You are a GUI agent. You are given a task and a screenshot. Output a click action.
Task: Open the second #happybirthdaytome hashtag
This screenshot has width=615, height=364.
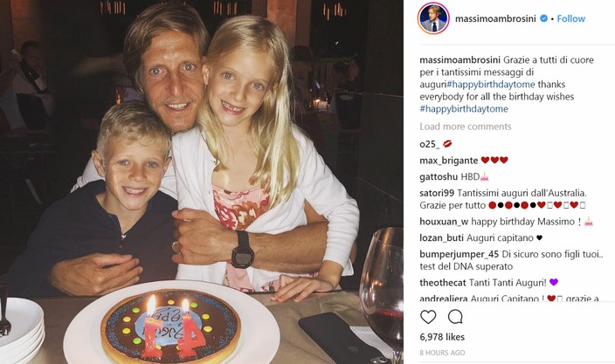pos(464,108)
